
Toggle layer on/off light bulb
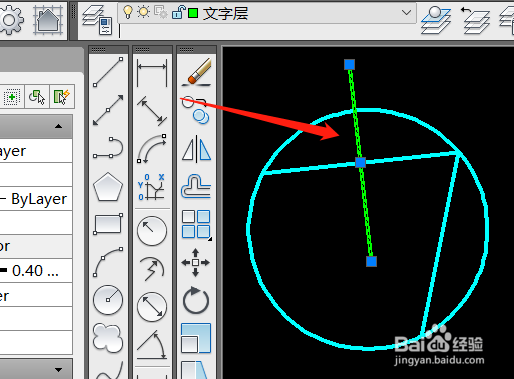pos(128,13)
